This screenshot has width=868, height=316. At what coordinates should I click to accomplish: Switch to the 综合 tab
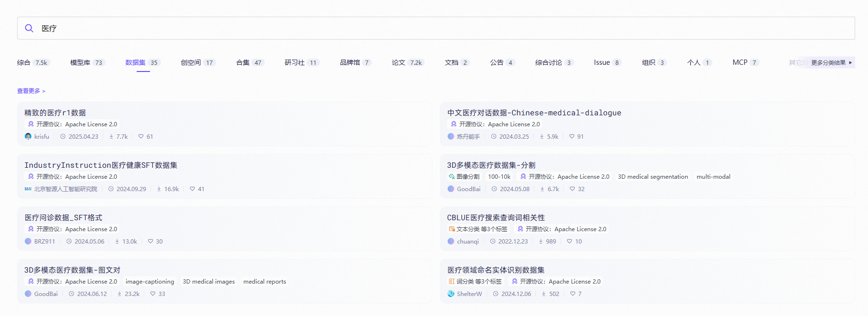click(x=33, y=62)
